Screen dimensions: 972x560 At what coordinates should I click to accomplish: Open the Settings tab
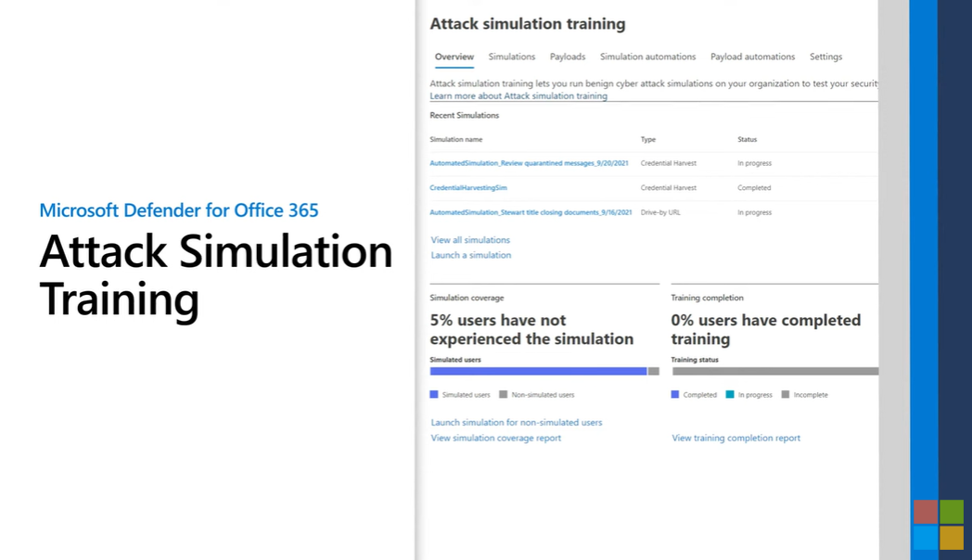825,57
